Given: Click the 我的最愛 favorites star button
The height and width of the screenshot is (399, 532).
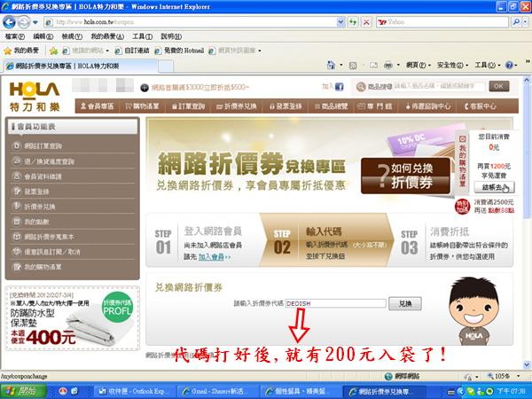Looking at the screenshot, I should click(21, 51).
